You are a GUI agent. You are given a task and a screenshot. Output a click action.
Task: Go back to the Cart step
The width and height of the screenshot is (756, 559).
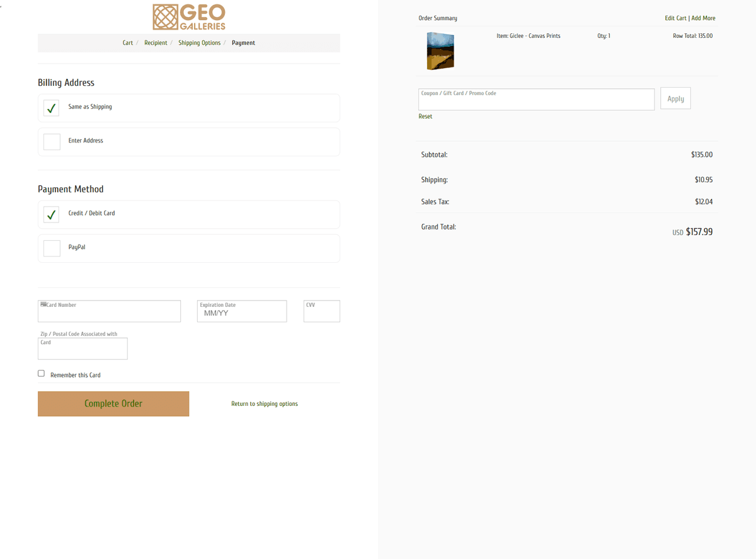128,42
